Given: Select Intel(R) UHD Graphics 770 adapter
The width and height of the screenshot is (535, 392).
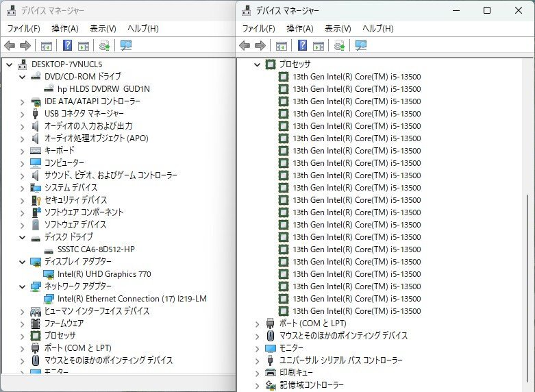Looking at the screenshot, I should [104, 274].
